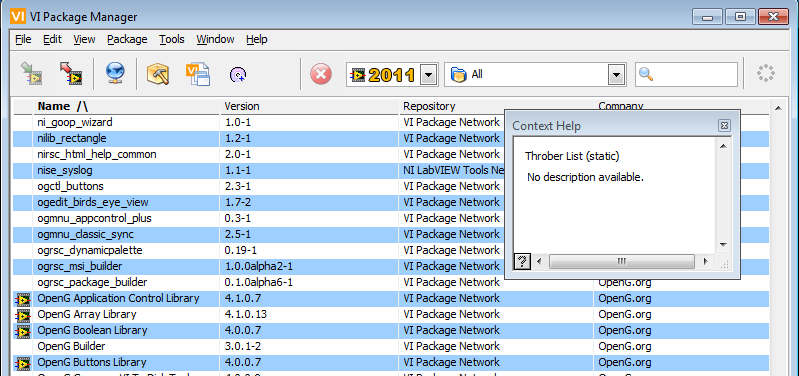Image resolution: width=799 pixels, height=376 pixels.
Task: Select the ogrsc_dynamicpalette row
Action: pyautogui.click(x=391, y=251)
